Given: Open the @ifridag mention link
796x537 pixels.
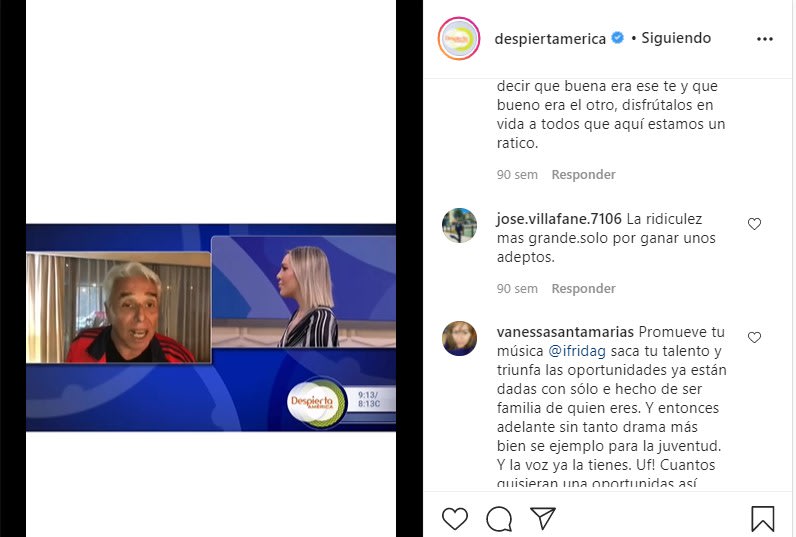Looking at the screenshot, I should pyautogui.click(x=577, y=351).
